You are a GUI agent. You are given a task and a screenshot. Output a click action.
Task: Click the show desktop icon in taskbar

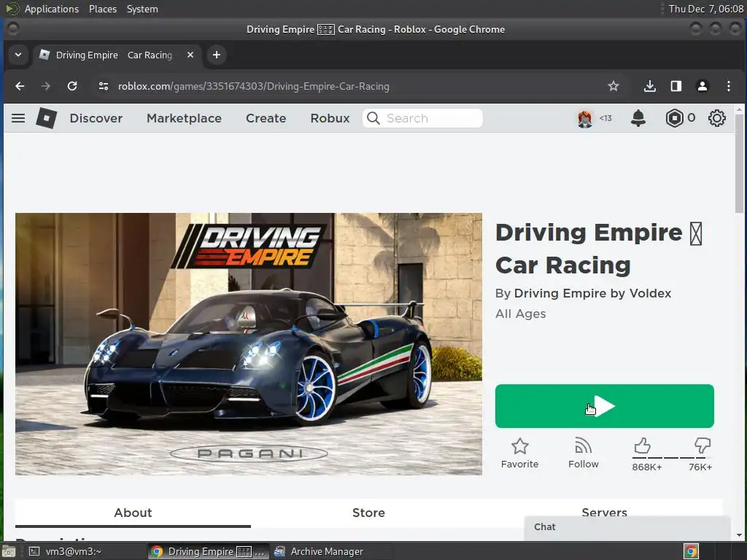point(9,552)
